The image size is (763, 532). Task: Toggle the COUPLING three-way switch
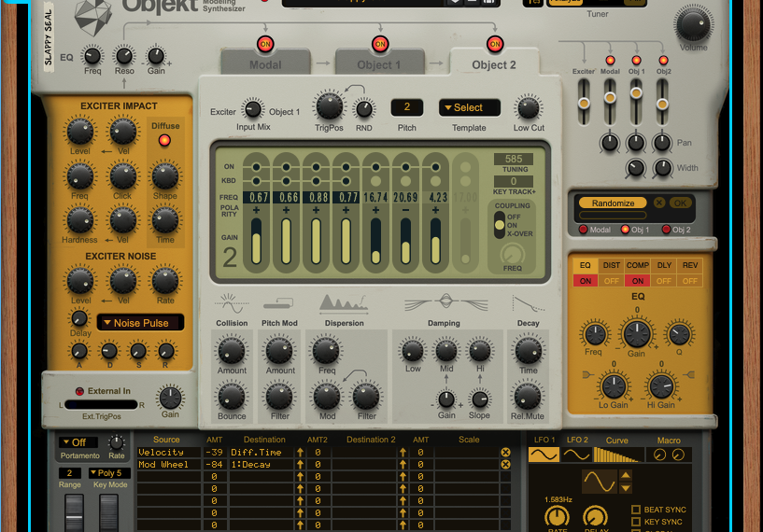click(500, 225)
